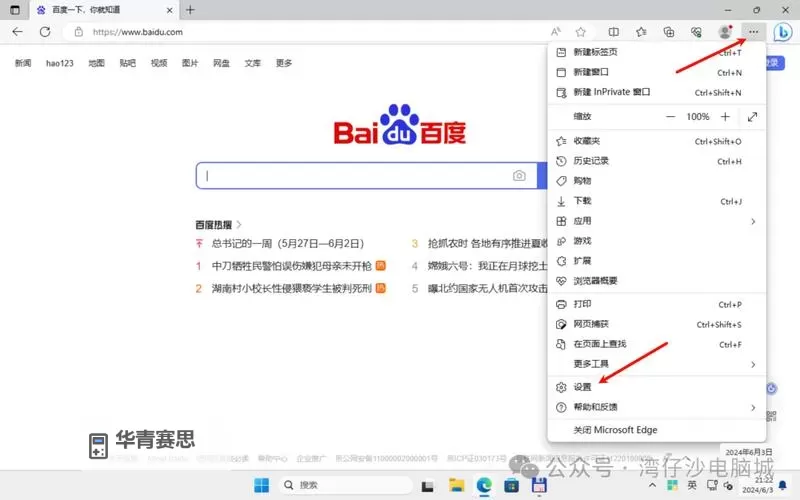Open 扩展 from the menu
Viewport: 800px width, 500px height.
pyautogui.click(x=656, y=261)
